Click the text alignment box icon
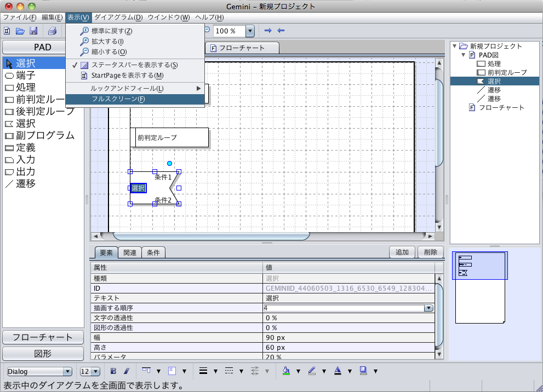This screenshot has width=543, height=392. (x=172, y=371)
